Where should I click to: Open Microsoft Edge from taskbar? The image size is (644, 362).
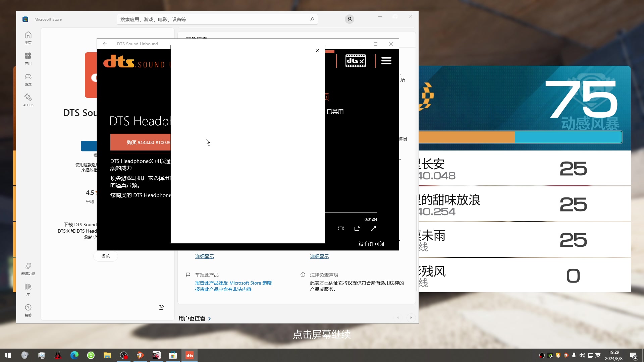point(74,355)
